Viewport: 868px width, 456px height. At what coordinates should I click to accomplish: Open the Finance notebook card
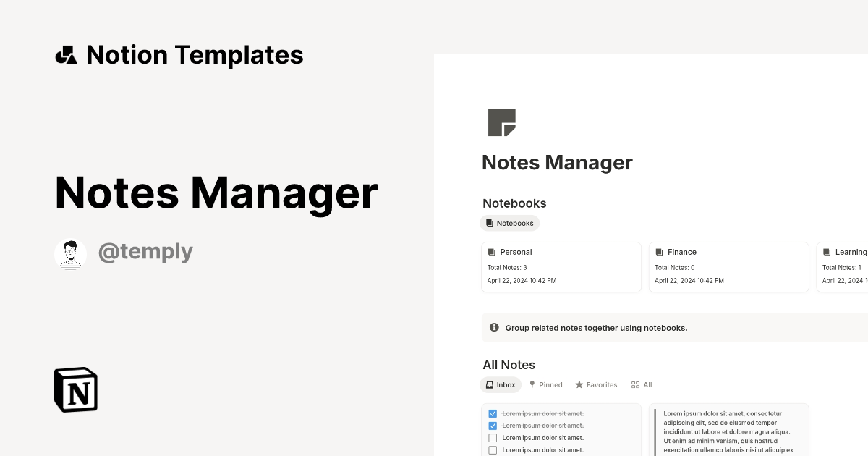[728, 266]
